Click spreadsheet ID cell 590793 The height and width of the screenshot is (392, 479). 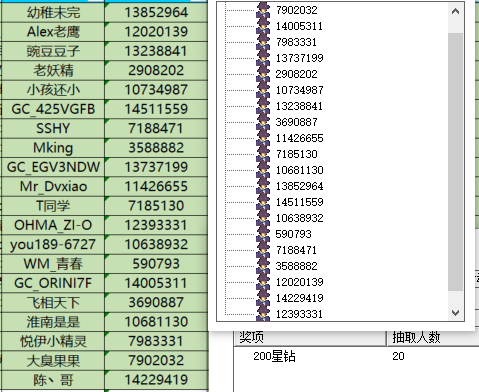(x=156, y=264)
